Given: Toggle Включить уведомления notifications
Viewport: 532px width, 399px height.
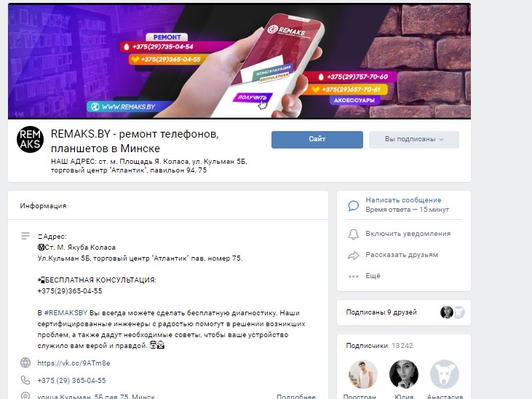Looking at the screenshot, I should [408, 234].
